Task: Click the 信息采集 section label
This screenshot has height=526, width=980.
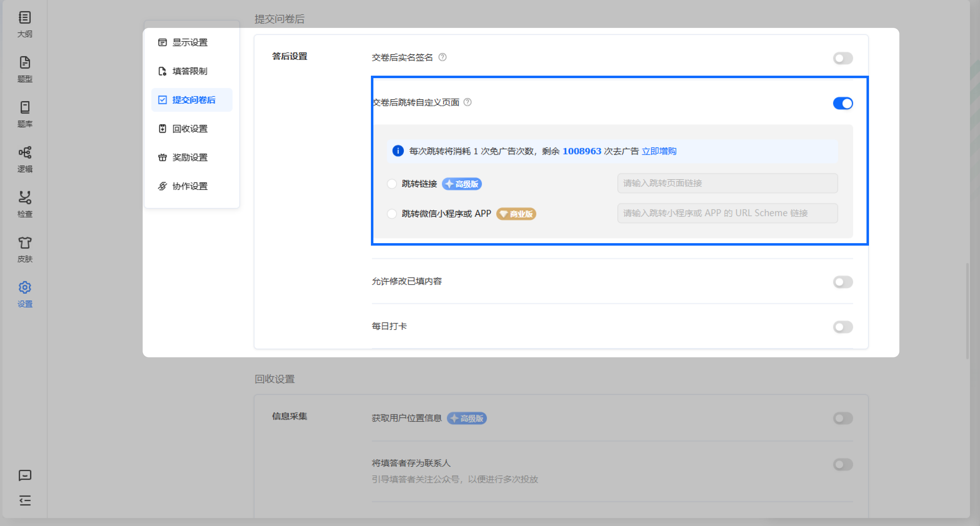Action: 290,417
